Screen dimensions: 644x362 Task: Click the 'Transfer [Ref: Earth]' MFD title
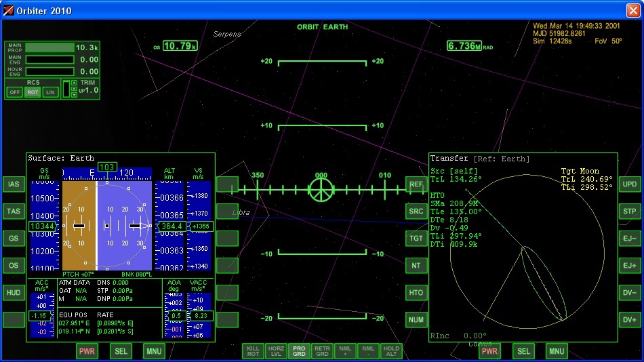pyautogui.click(x=480, y=158)
